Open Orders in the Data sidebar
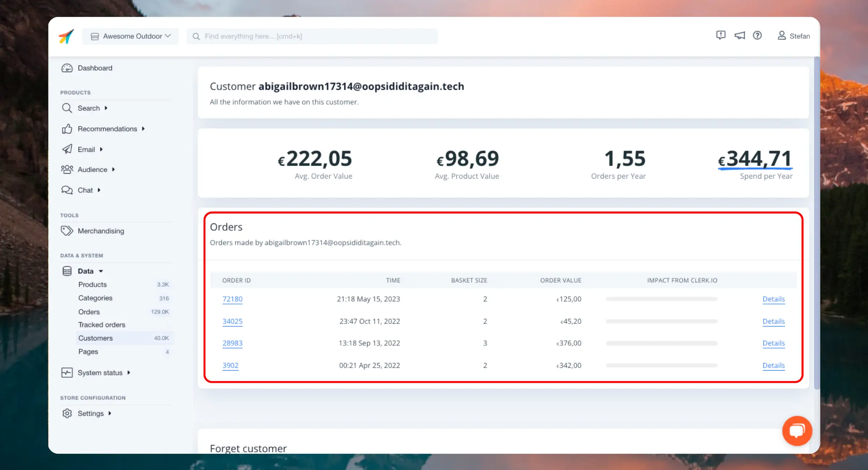The image size is (868, 470). pyautogui.click(x=89, y=312)
